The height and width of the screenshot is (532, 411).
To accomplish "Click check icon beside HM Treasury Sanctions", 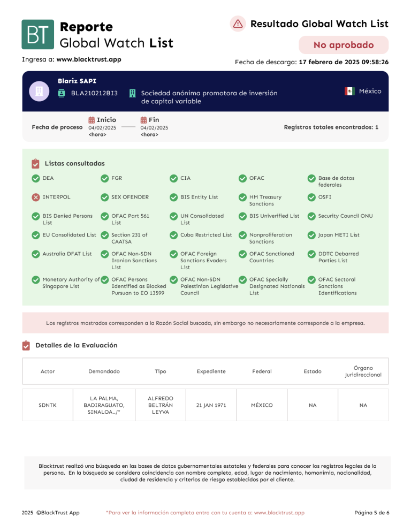I will click(x=242, y=197).
